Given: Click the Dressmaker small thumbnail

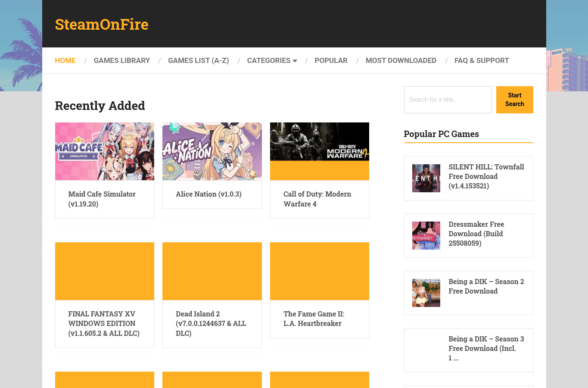Looking at the screenshot, I should coord(426,235).
